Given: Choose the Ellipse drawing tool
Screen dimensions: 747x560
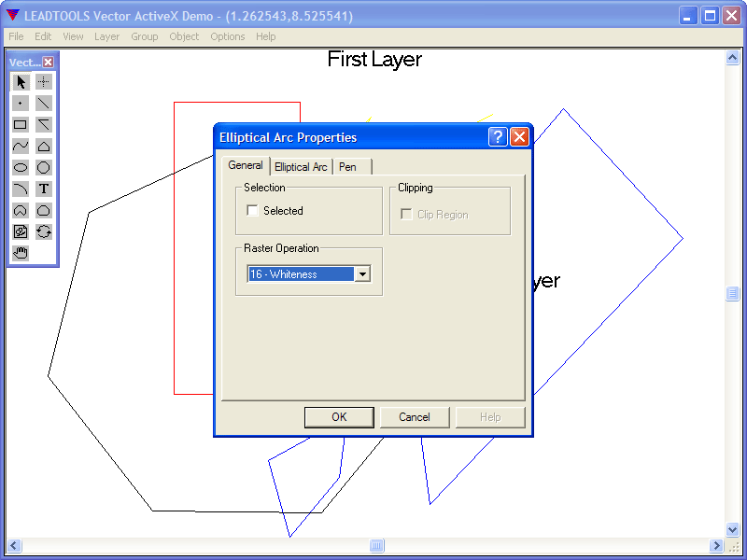Looking at the screenshot, I should click(x=21, y=168).
